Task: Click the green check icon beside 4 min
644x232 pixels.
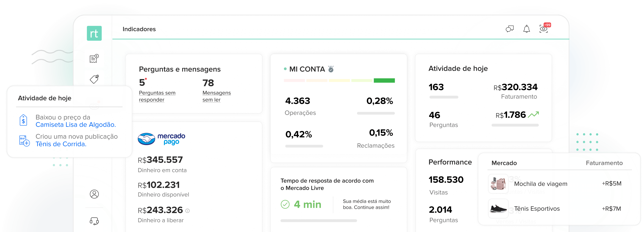Action: point(285,204)
